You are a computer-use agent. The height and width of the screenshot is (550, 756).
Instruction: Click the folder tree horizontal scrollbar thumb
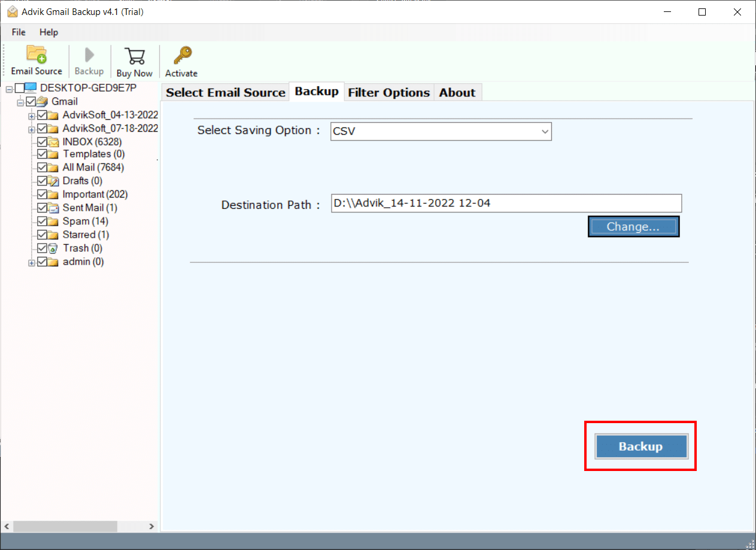(x=64, y=526)
